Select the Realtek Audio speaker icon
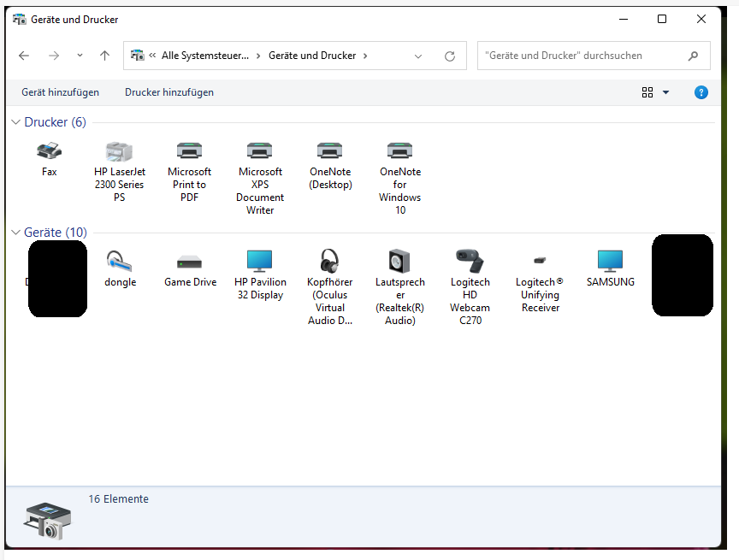Screen dimensions: 739x560 pyautogui.click(x=399, y=261)
